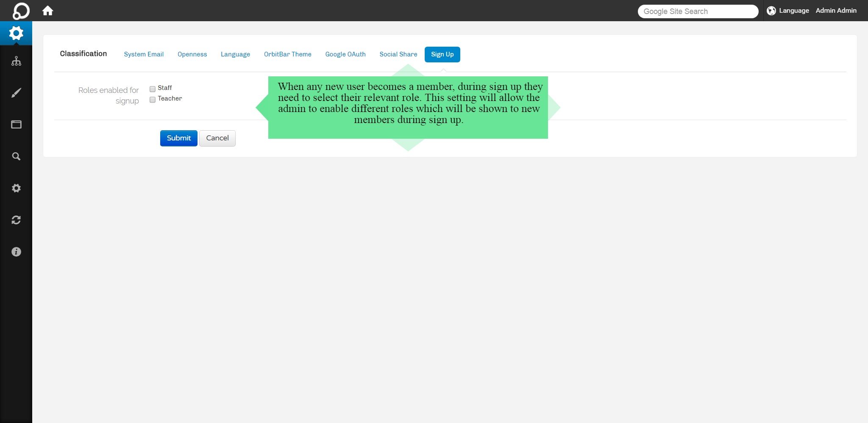
Task: Click the refresh update icon in sidebar
Action: click(x=16, y=220)
